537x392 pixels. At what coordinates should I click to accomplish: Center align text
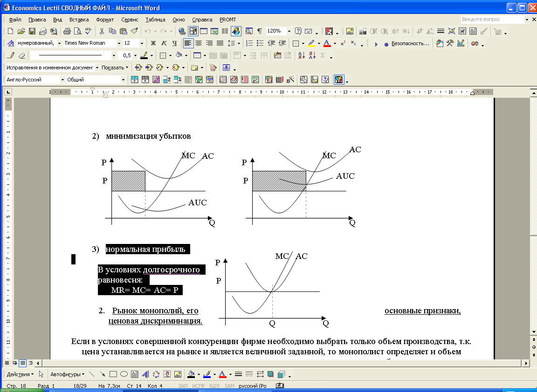(199, 43)
